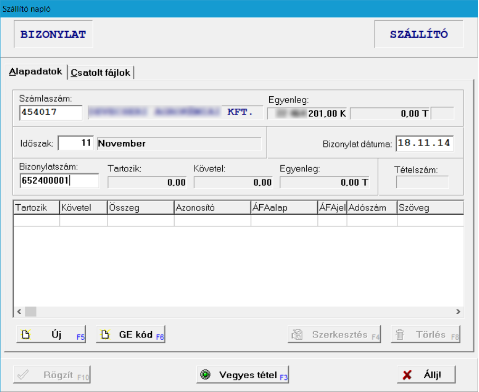The width and height of the screenshot is (479, 392).
Task: Click the SZÁLLÍTÓ header label
Action: [x=419, y=34]
